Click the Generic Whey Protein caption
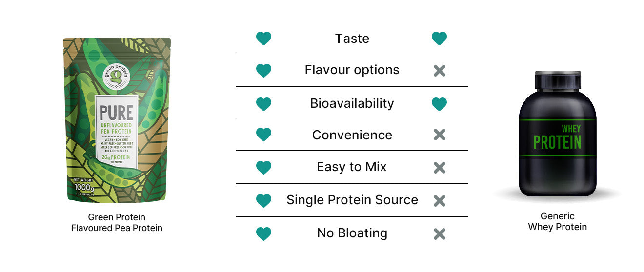Viewport: 644px width, 272px height. coord(557,221)
